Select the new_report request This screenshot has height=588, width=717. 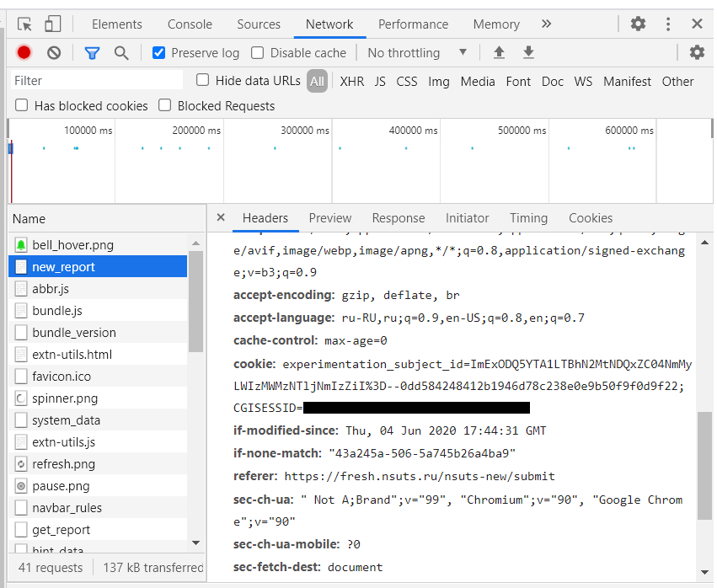coord(98,266)
